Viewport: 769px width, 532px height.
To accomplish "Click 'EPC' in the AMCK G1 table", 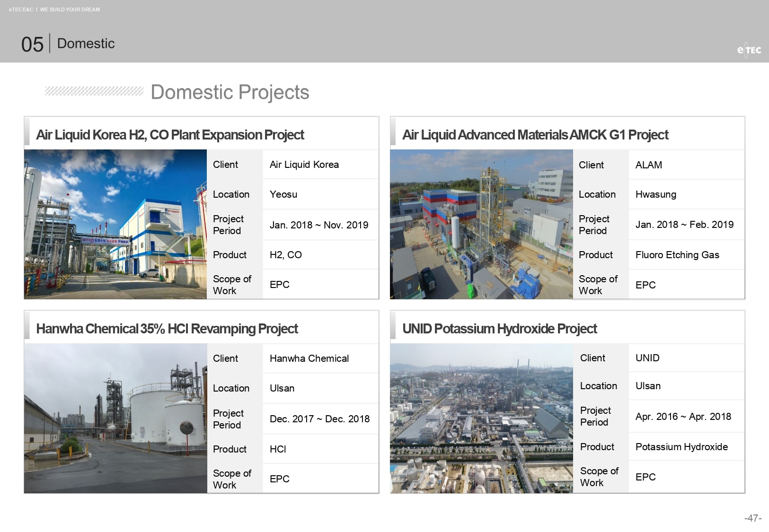I will 645,285.
